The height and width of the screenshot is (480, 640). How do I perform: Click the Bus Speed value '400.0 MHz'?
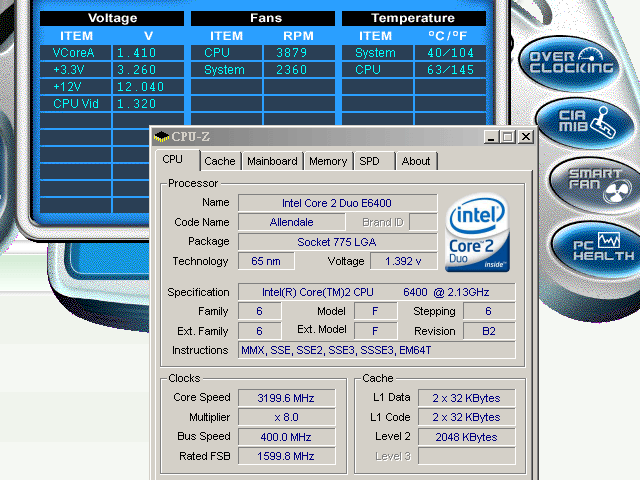tap(286, 437)
